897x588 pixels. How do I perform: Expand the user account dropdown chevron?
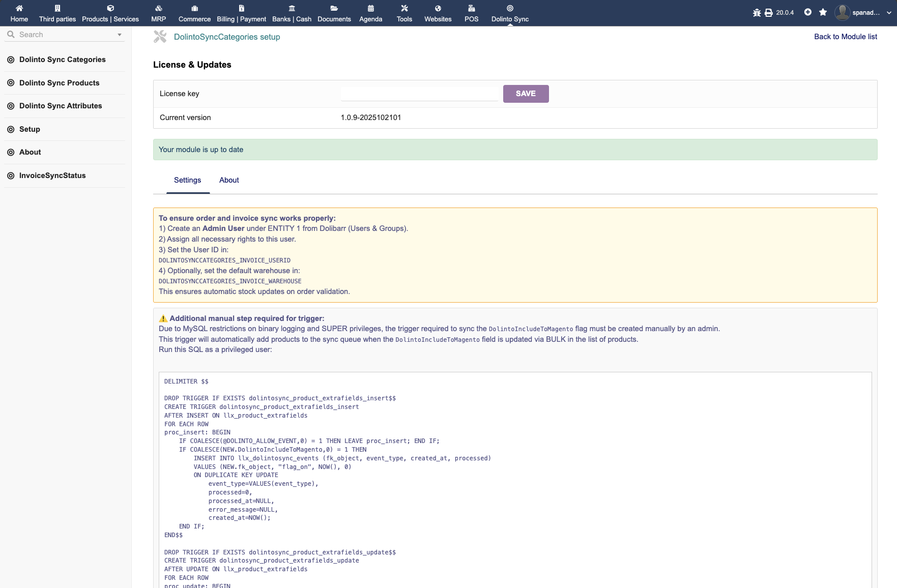[889, 13]
